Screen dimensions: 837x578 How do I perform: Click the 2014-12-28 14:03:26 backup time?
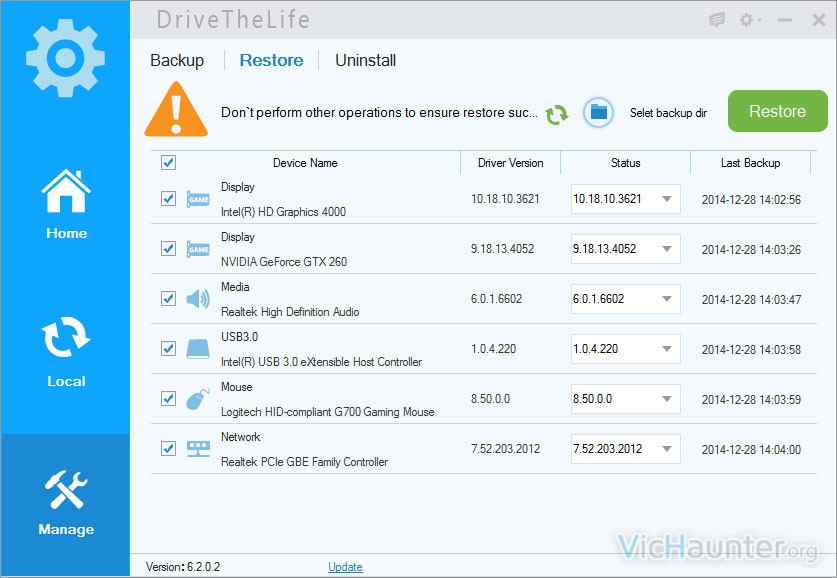751,250
